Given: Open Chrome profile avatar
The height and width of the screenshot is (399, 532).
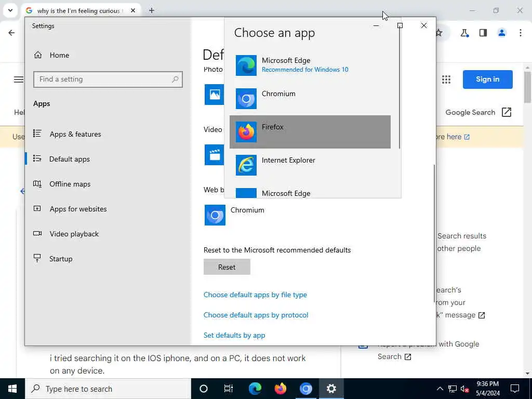Looking at the screenshot, I should coord(502,33).
